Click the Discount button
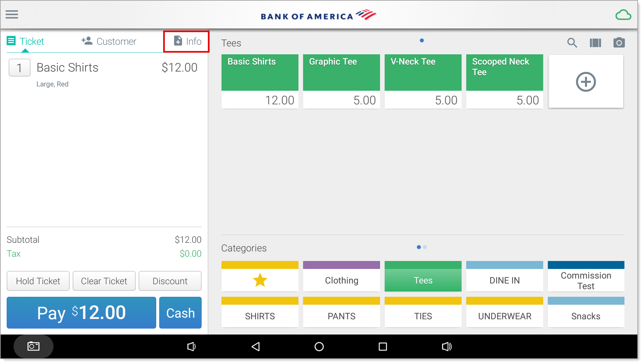 point(170,281)
